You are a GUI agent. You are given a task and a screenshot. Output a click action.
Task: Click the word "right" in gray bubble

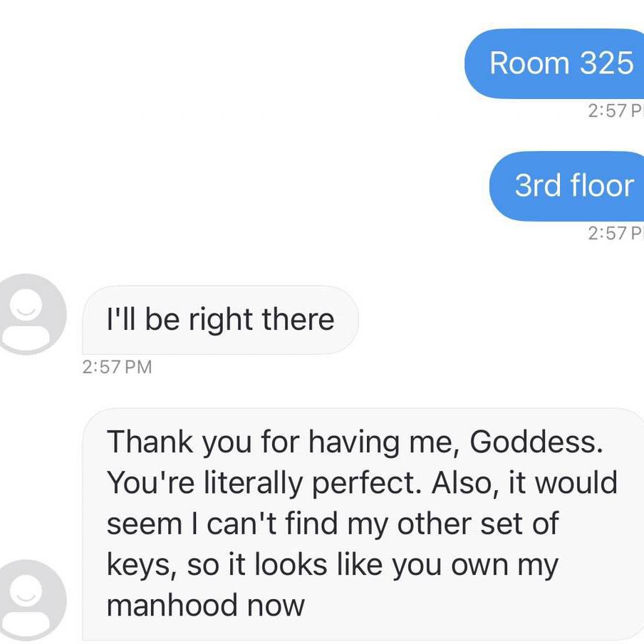pyautogui.click(x=221, y=321)
